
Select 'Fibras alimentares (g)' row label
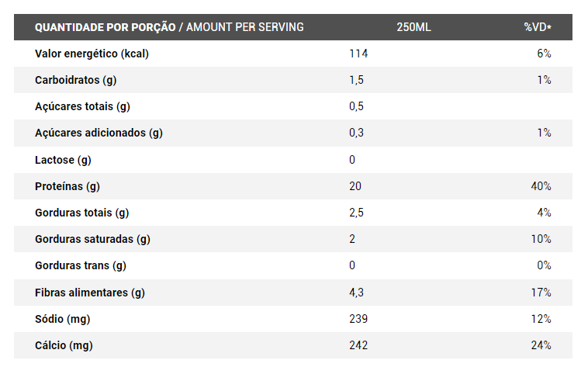pos(90,293)
